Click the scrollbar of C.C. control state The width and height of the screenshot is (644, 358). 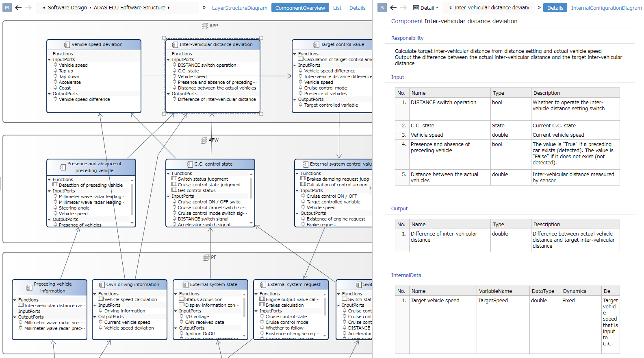(x=251, y=199)
